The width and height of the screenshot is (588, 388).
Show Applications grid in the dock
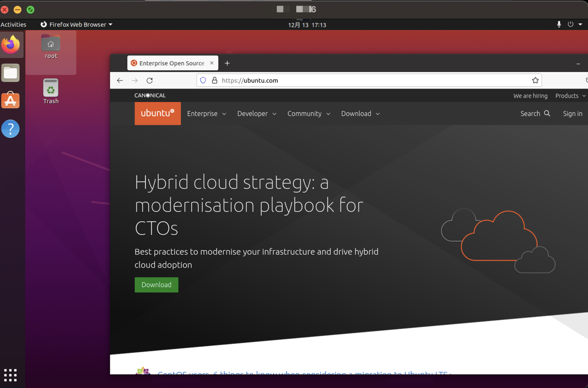click(x=10, y=375)
